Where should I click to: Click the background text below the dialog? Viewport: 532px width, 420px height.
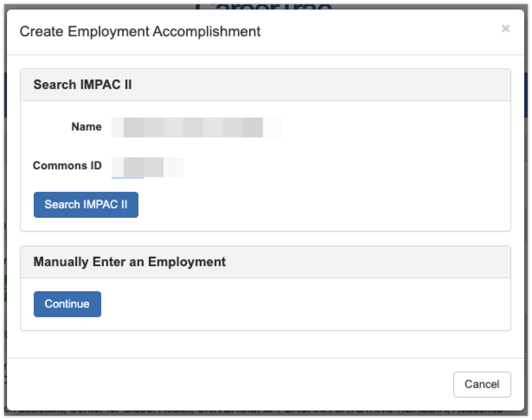pyautogui.click(x=260, y=414)
